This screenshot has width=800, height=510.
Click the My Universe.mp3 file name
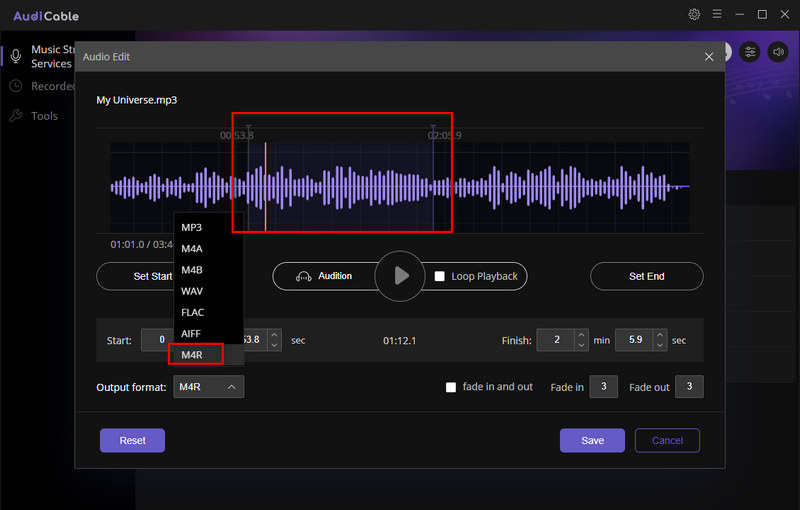click(137, 100)
